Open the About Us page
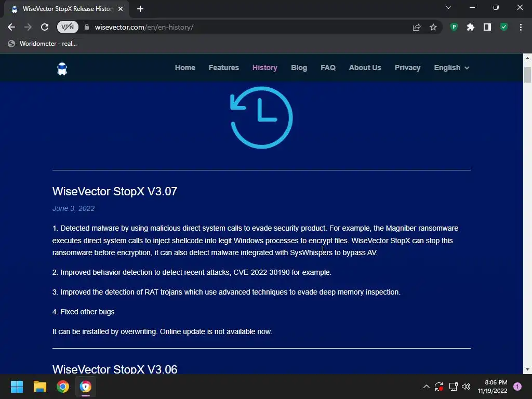 [x=365, y=68]
